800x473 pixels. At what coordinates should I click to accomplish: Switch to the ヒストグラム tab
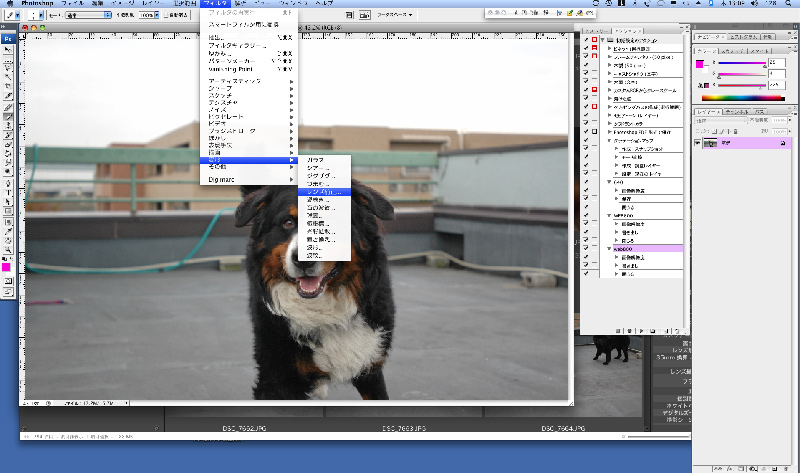click(741, 37)
